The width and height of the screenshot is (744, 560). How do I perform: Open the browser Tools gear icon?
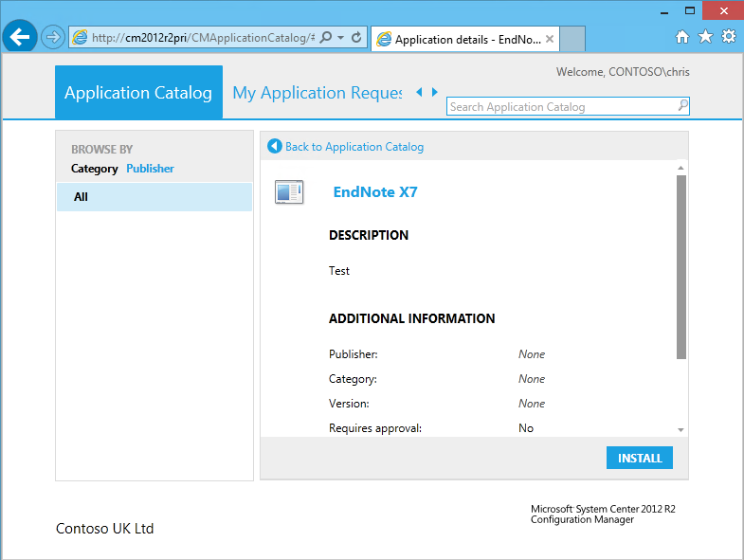click(729, 36)
